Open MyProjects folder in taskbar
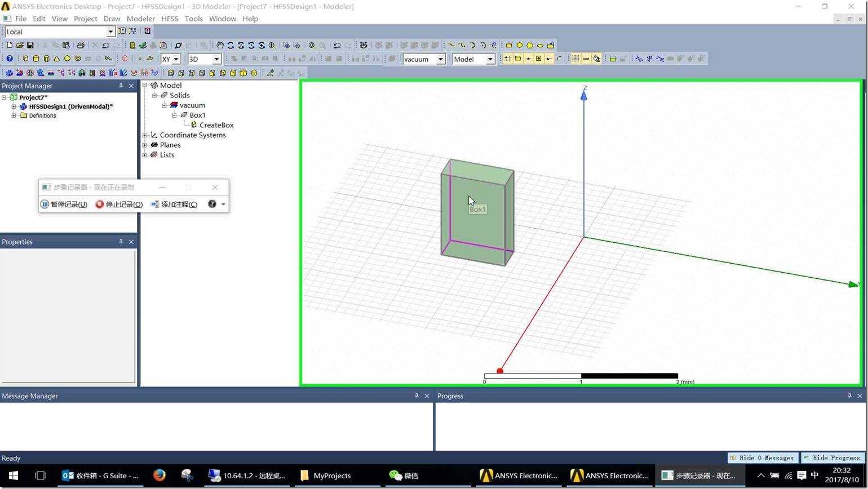The width and height of the screenshot is (868, 489). pyautogui.click(x=326, y=475)
